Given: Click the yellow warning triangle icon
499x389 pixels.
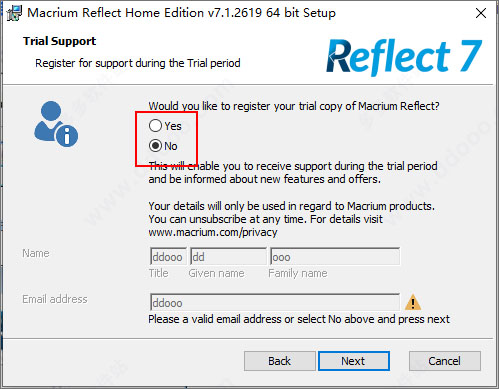Looking at the screenshot, I should 413,302.
